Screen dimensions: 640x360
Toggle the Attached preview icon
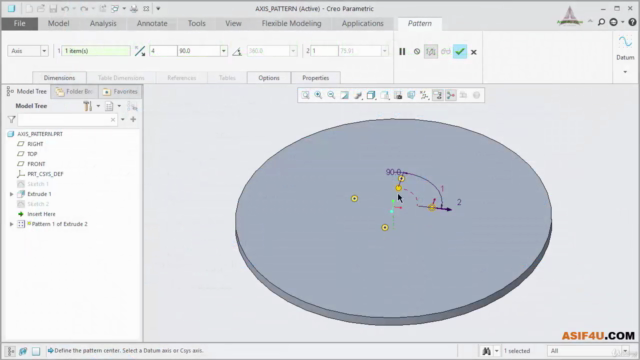431,51
